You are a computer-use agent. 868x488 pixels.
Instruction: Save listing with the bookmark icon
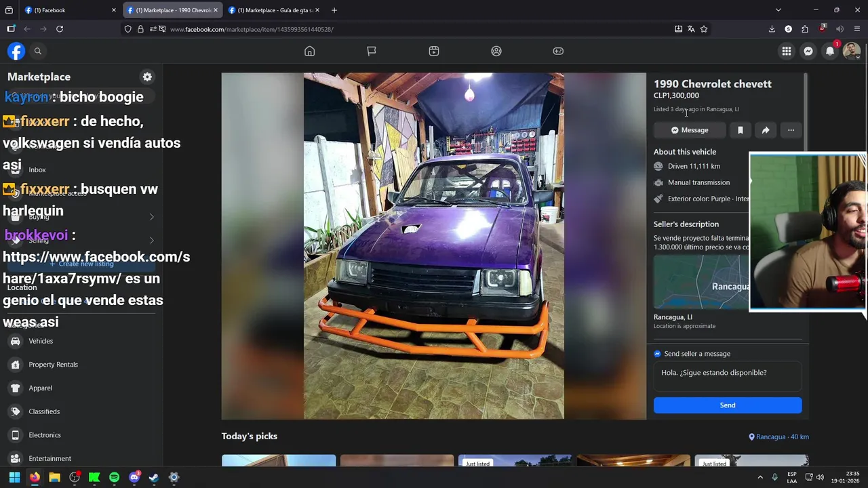(741, 130)
